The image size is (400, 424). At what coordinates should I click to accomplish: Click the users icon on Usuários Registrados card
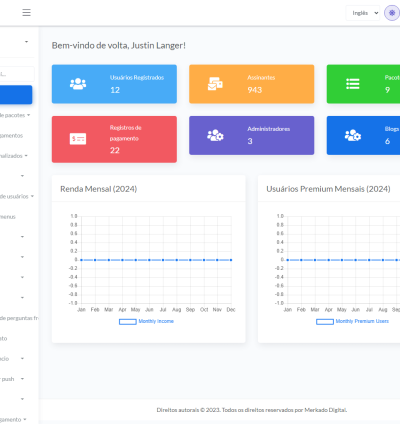[78, 84]
